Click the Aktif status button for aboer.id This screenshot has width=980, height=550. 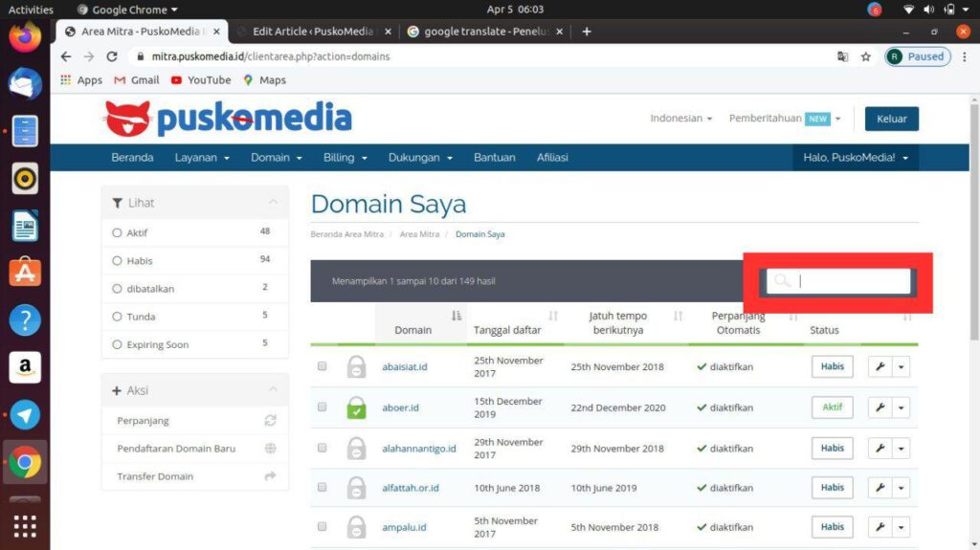coord(832,407)
